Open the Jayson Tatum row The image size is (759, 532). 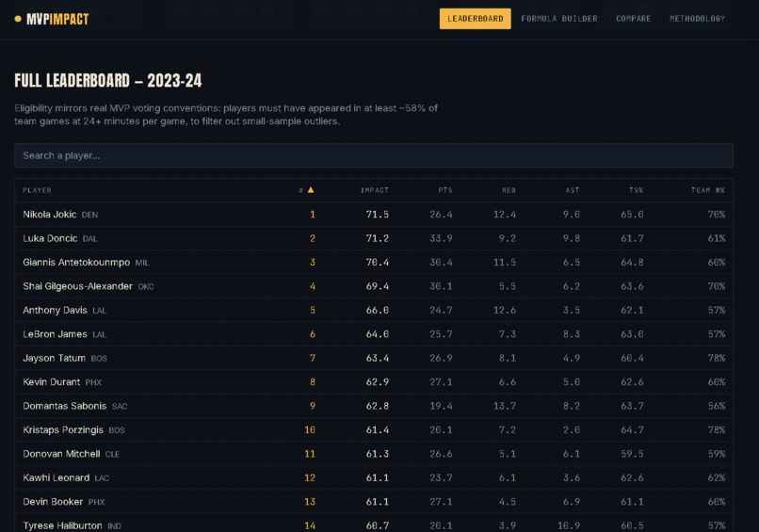pyautogui.click(x=374, y=358)
